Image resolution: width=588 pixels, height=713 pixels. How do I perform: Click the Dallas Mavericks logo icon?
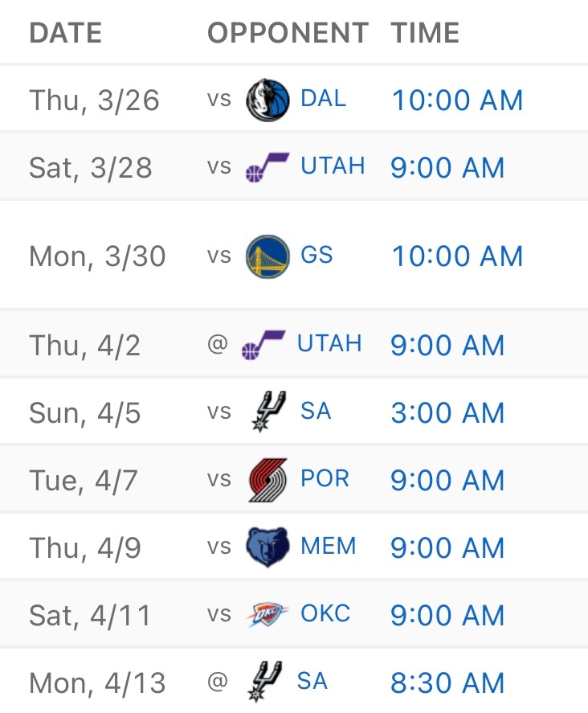click(267, 100)
